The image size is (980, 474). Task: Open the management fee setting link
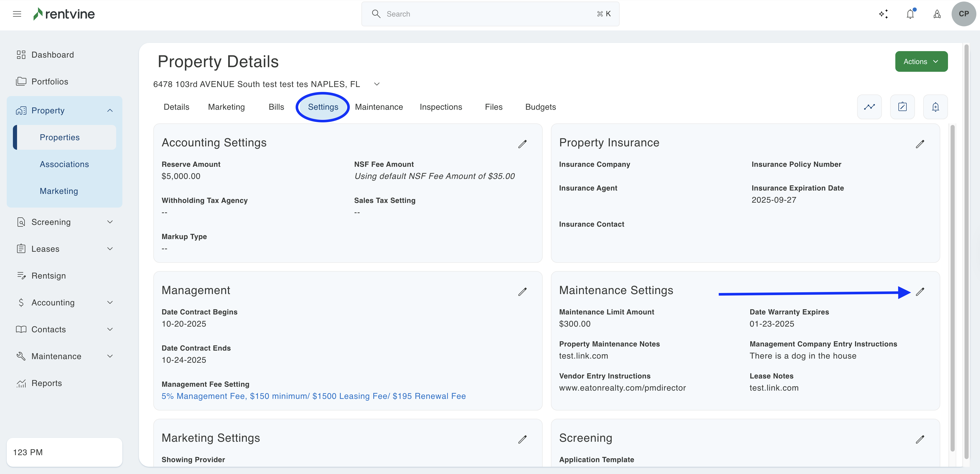[313, 396]
